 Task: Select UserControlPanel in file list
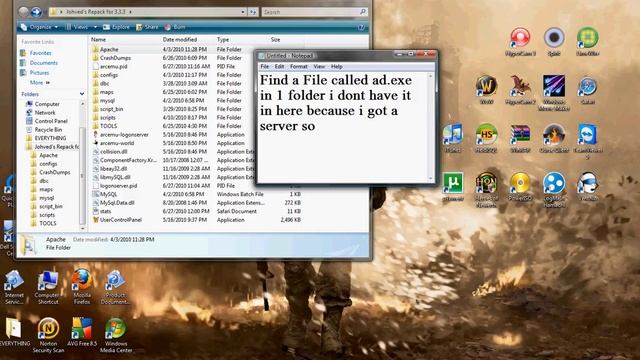117,220
